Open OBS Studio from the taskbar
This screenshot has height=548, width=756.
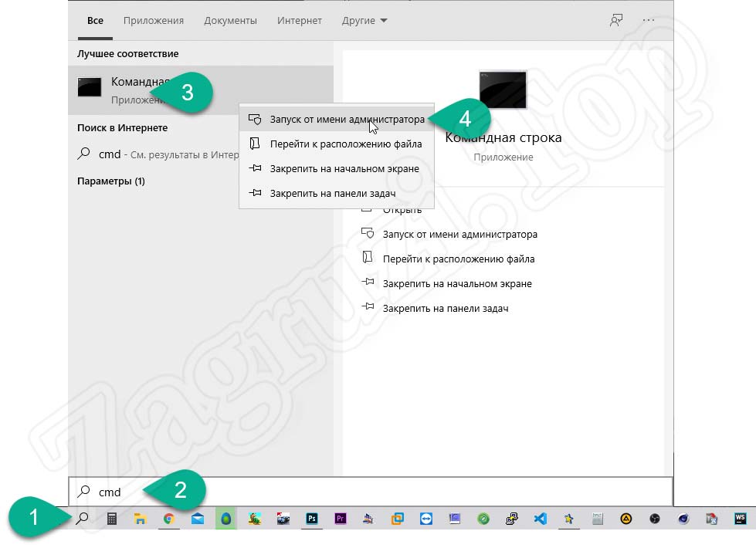coord(653,519)
